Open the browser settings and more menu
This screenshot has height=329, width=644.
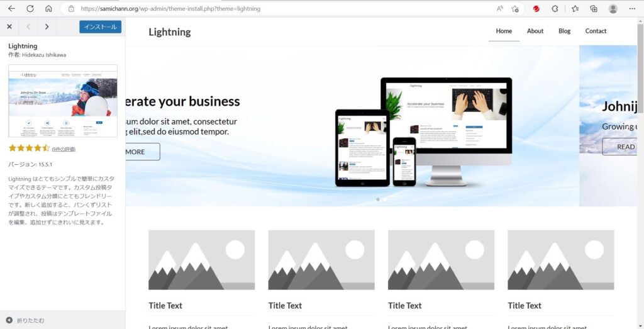tap(633, 9)
